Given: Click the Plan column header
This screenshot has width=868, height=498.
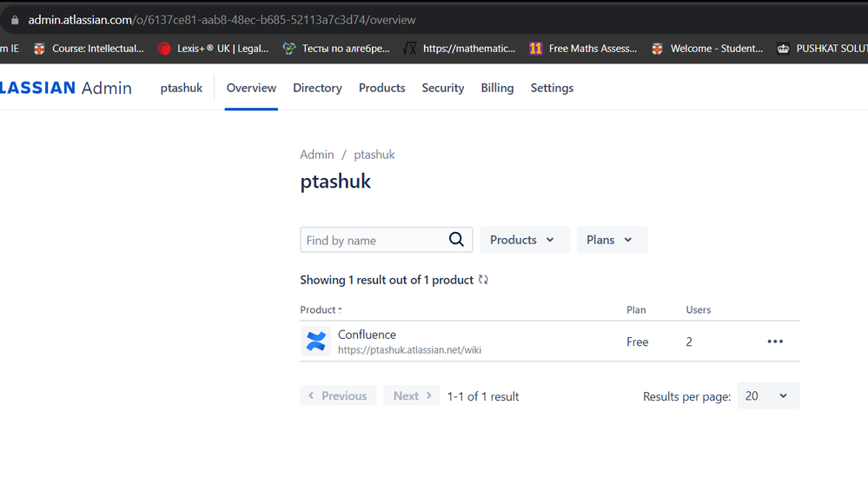Looking at the screenshot, I should (636, 309).
